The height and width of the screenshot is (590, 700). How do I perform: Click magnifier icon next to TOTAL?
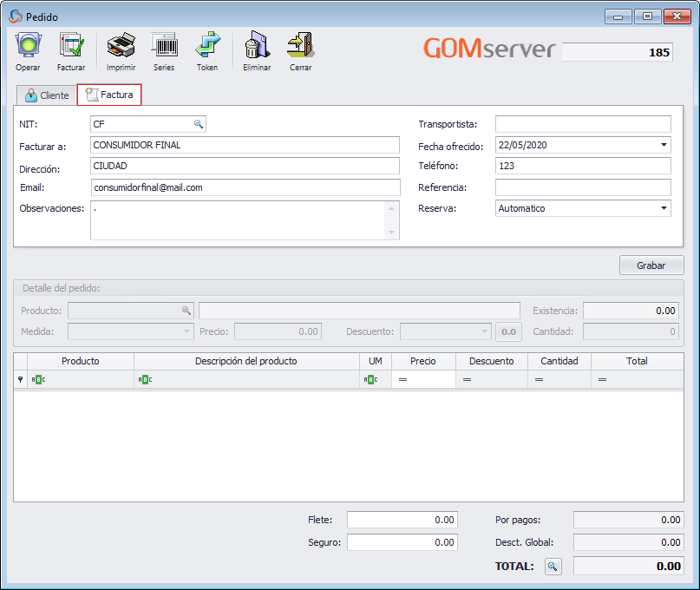553,567
